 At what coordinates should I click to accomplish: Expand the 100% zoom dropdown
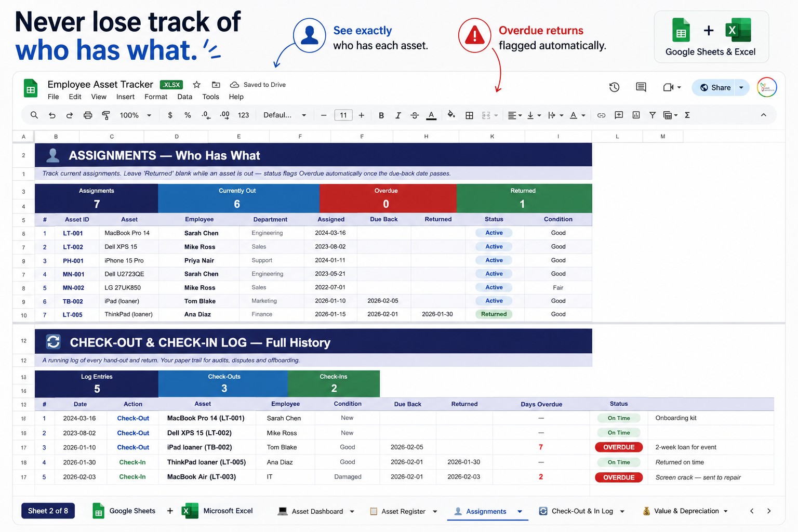click(135, 115)
